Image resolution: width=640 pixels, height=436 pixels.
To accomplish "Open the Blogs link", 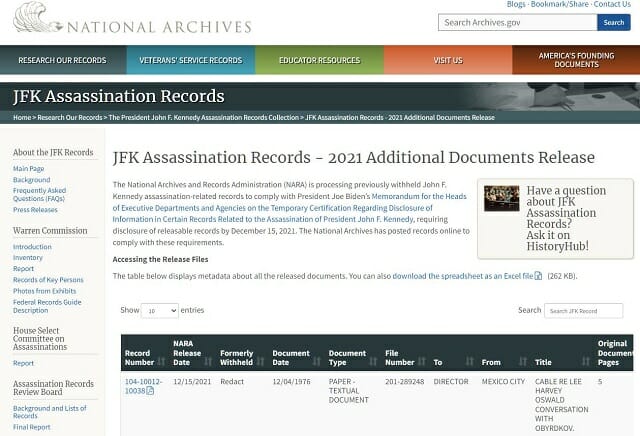I will coord(516,4).
